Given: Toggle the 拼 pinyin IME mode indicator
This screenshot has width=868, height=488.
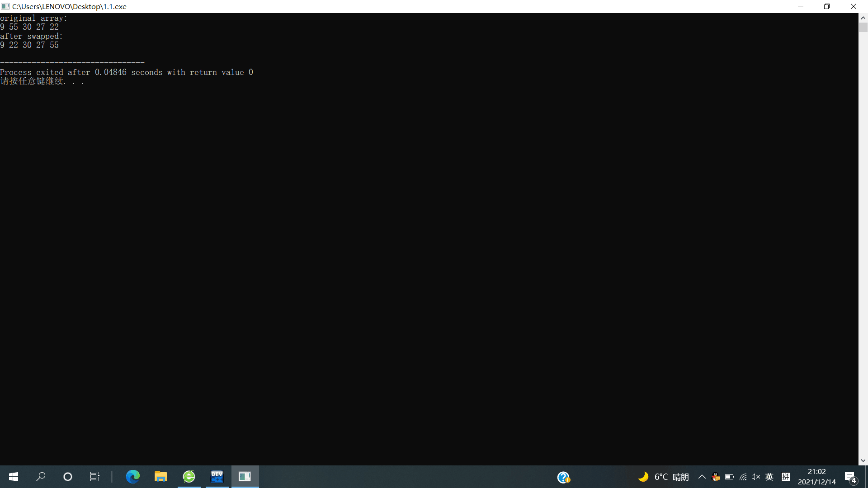Looking at the screenshot, I should pyautogui.click(x=786, y=477).
